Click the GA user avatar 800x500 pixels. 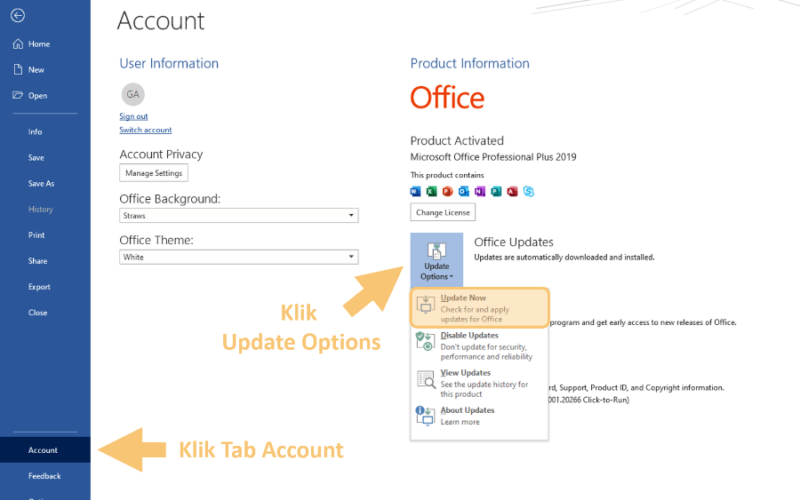click(133, 94)
